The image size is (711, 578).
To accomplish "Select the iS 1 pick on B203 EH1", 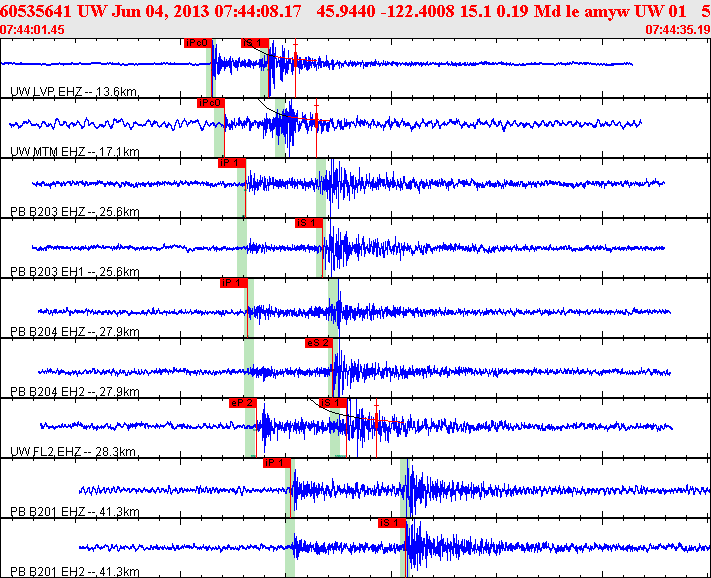I will 309,223.
